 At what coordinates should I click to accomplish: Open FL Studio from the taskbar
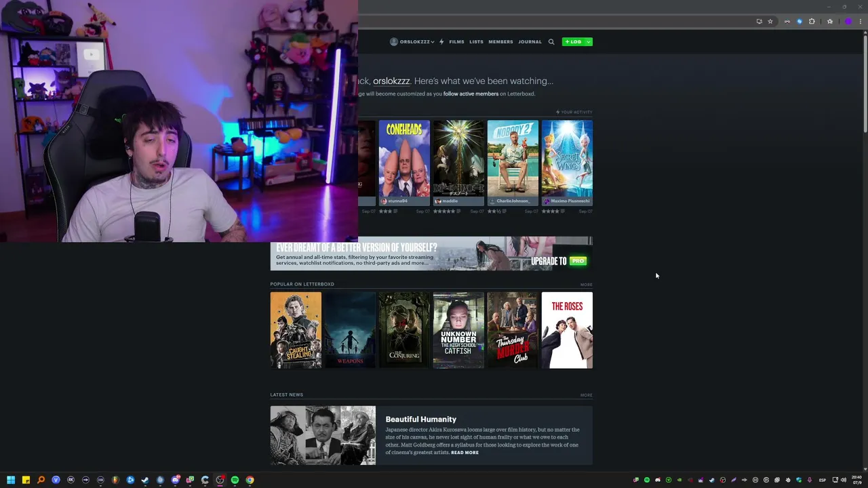point(115,480)
